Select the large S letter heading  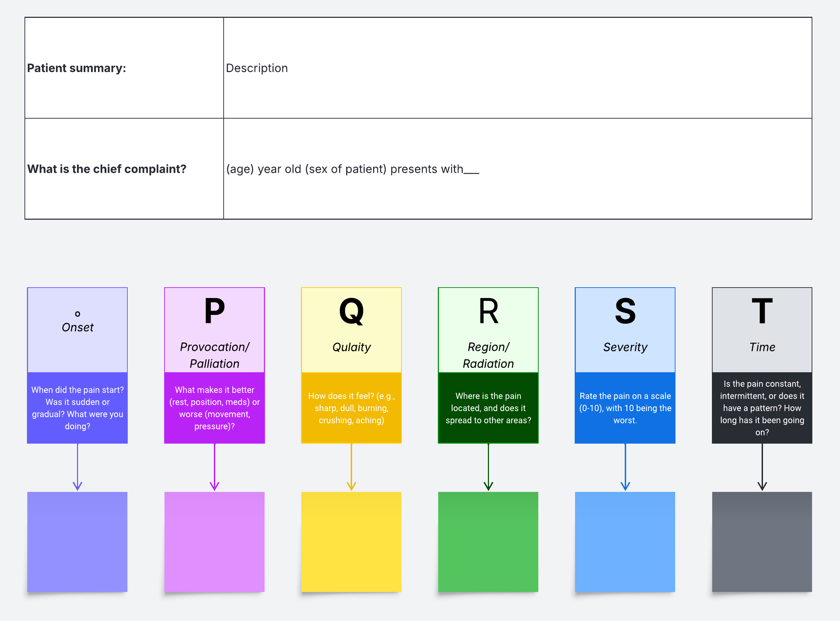[625, 311]
